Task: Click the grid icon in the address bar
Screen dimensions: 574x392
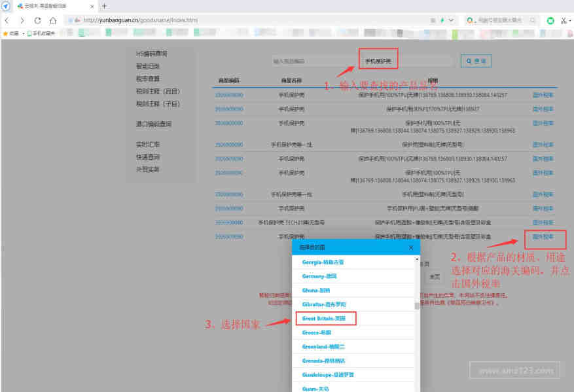Action: 433,20
